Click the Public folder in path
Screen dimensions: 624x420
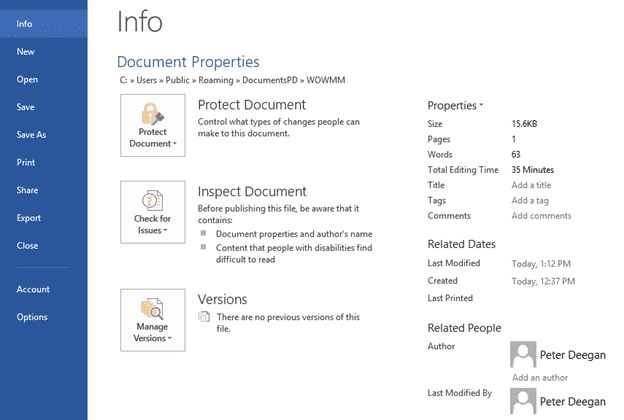pyautogui.click(x=177, y=80)
